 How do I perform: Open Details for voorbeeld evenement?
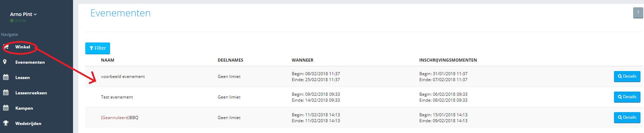click(x=627, y=77)
